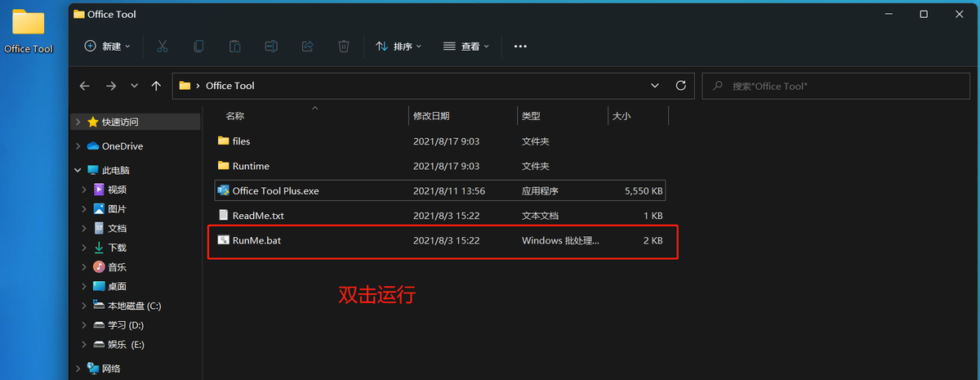Click the files folder name

tap(241, 141)
